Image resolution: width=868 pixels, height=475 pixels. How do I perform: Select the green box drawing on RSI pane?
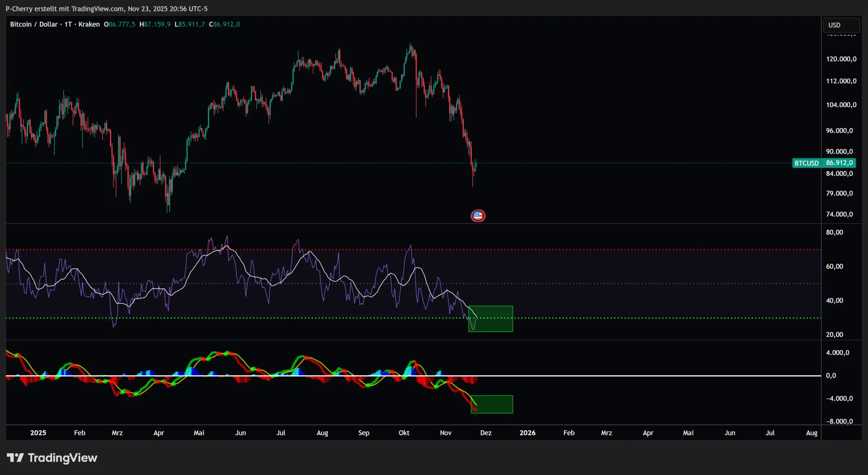coord(490,319)
